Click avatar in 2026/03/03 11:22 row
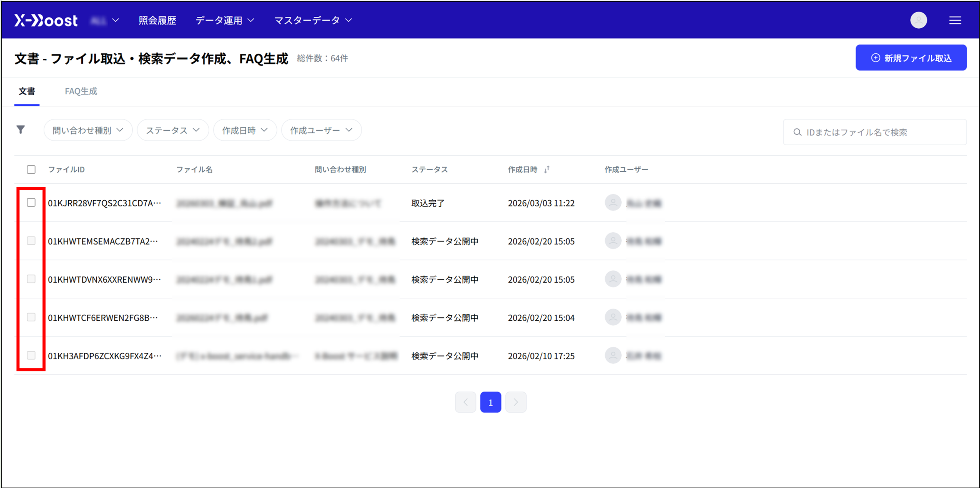The height and width of the screenshot is (488, 980). tap(613, 203)
